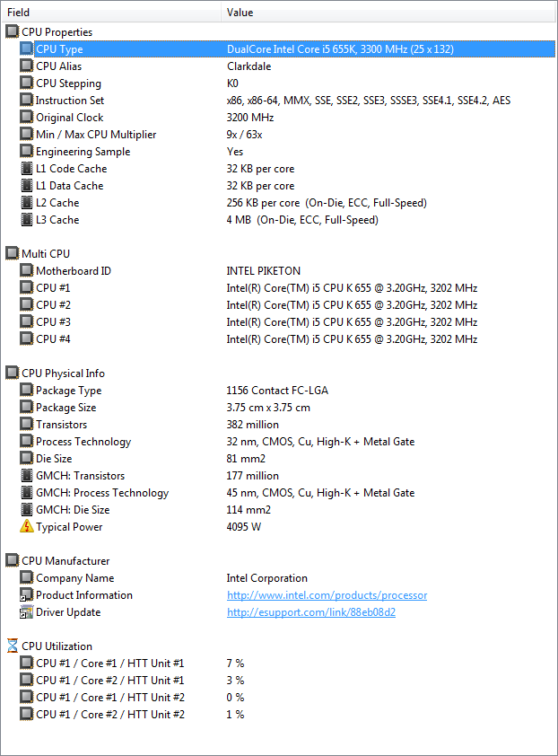This screenshot has width=558, height=756.
Task: Click 1156 Contact FC-LGA value
Action: (277, 391)
